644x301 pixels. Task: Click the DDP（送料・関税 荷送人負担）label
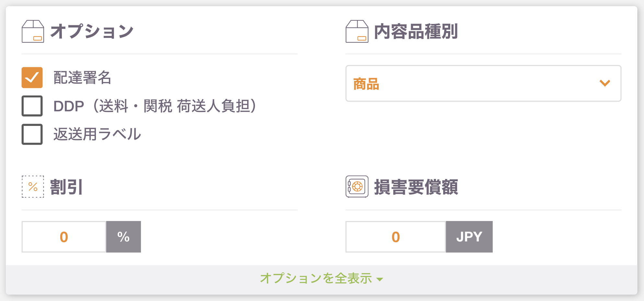click(x=155, y=106)
